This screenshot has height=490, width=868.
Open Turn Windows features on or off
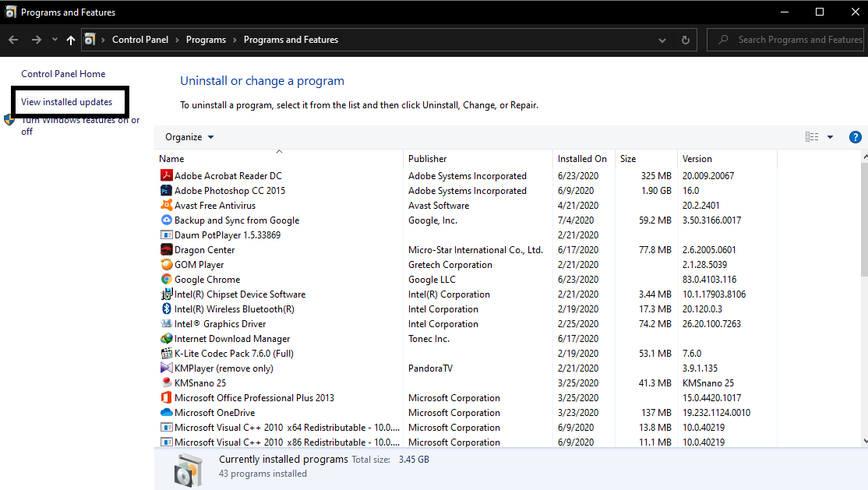pyautogui.click(x=80, y=125)
